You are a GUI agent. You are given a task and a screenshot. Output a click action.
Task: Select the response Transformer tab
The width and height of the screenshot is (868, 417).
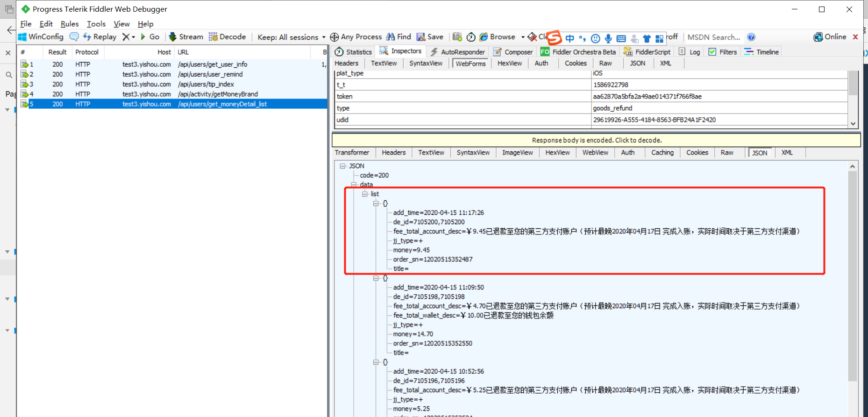click(x=352, y=153)
